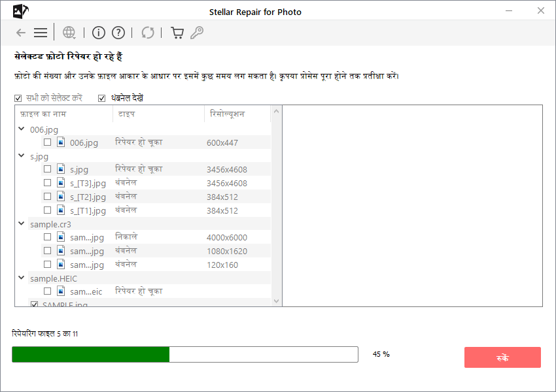Select the sample.HEIC group label
The width and height of the screenshot is (556, 392).
click(54, 279)
